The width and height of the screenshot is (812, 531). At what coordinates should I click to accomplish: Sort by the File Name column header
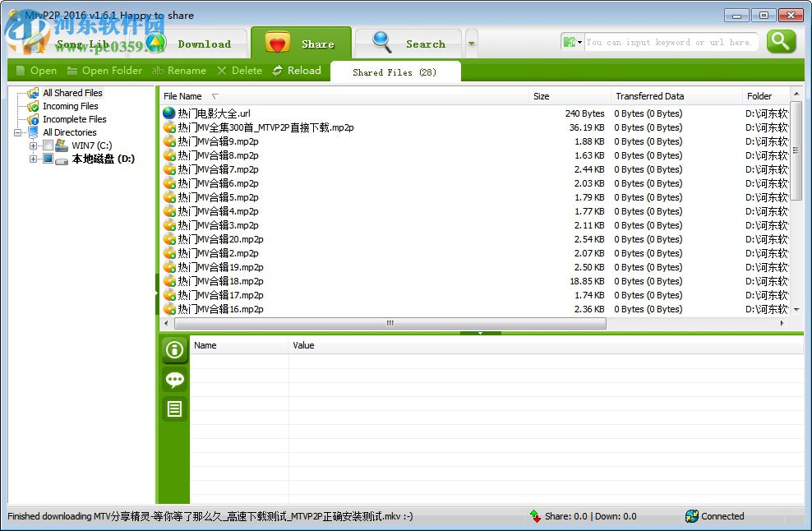[x=344, y=96]
